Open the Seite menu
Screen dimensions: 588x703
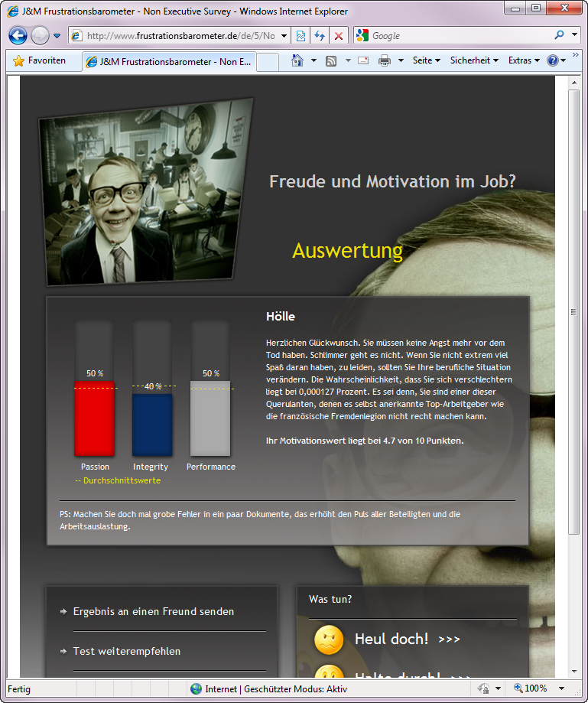(426, 60)
